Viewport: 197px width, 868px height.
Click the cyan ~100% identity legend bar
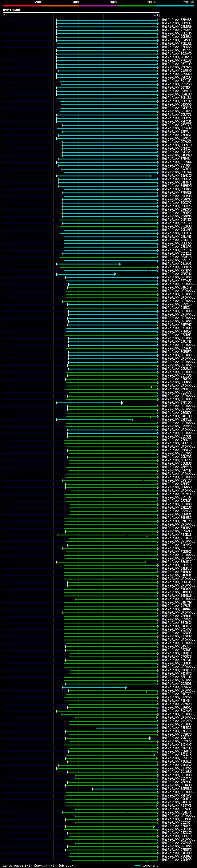tap(175, 6)
